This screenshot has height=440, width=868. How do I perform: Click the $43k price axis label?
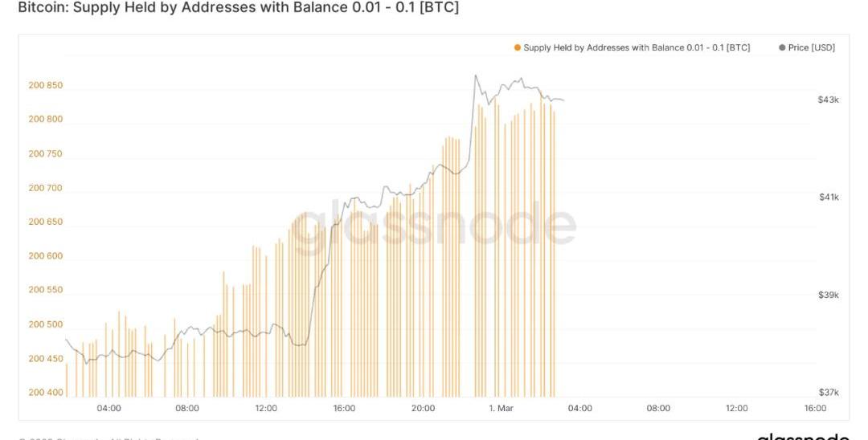(x=829, y=100)
